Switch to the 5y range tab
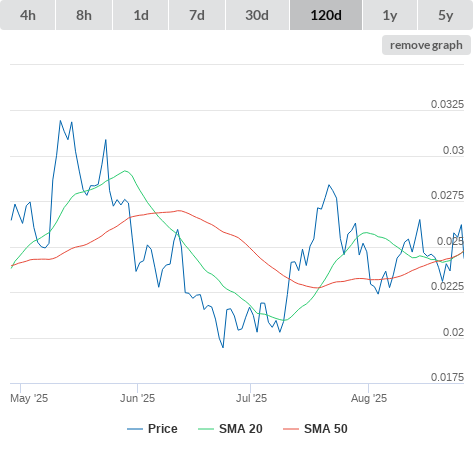The height and width of the screenshot is (455, 474). [446, 15]
